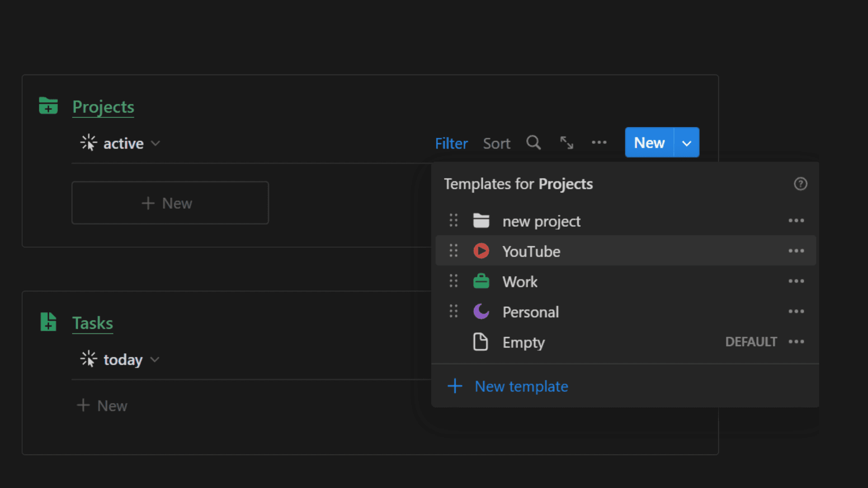Add a new Tasks row
Image resolution: width=868 pixels, height=488 pixels.
(x=102, y=405)
